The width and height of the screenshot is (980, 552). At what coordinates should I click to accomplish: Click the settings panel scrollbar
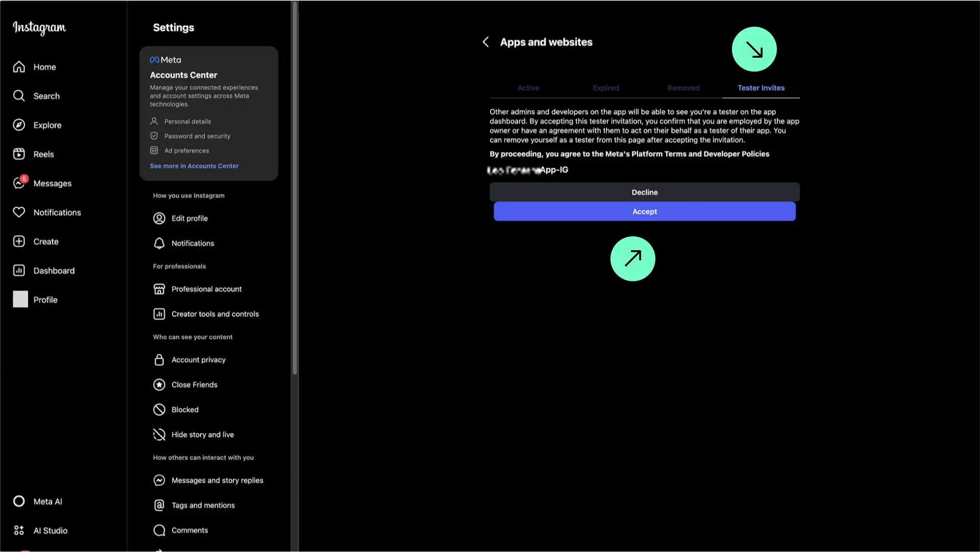pyautogui.click(x=295, y=189)
